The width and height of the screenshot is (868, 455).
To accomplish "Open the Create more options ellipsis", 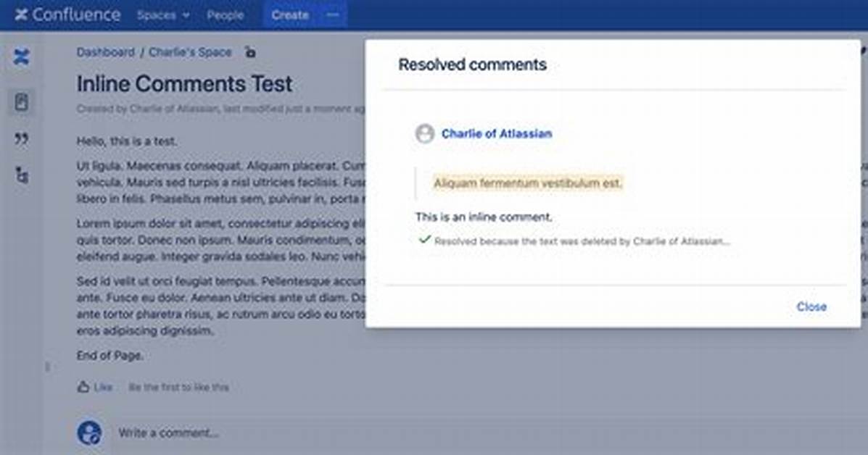I will click(333, 15).
